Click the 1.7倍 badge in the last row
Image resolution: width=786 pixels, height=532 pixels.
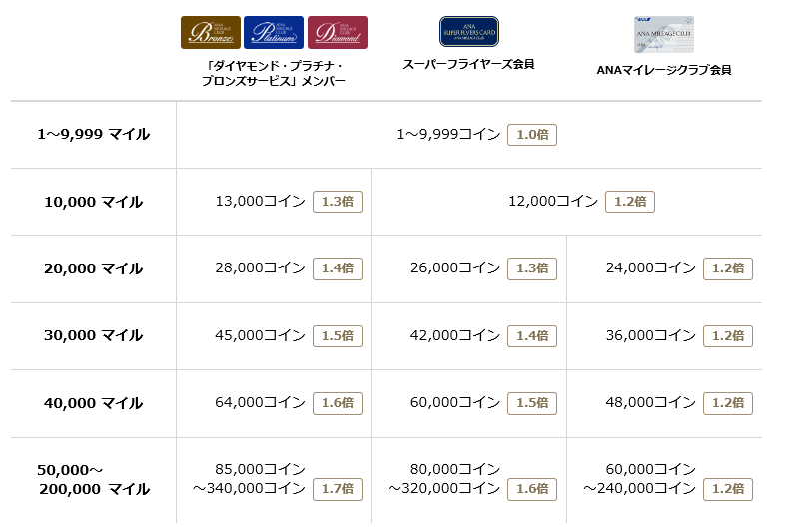(338, 489)
